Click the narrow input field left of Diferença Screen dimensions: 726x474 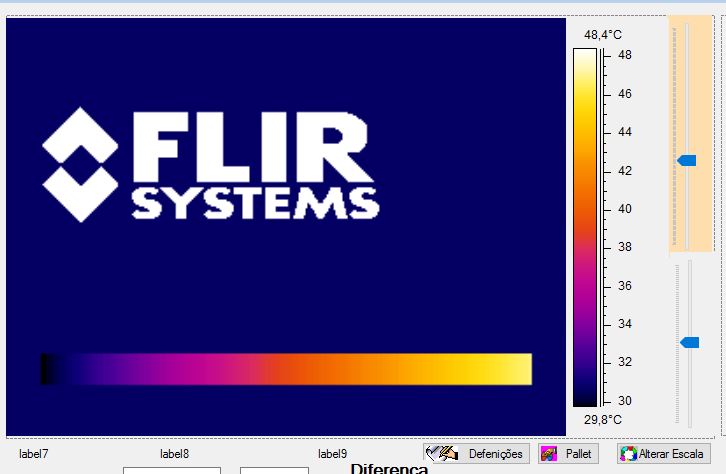[274, 471]
